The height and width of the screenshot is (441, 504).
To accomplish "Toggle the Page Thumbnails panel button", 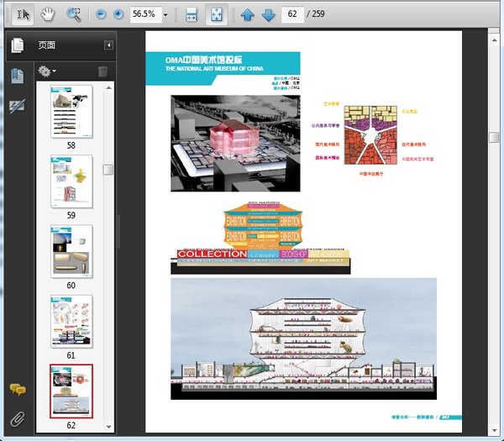I will 17,45.
